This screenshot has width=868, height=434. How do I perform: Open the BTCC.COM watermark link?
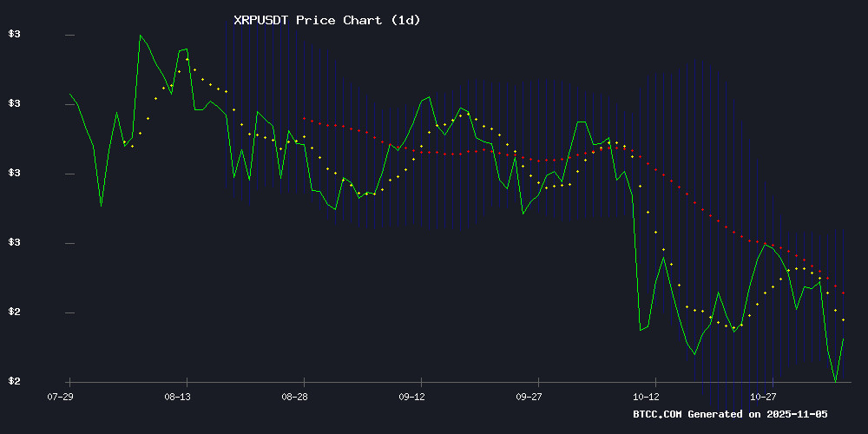(657, 414)
